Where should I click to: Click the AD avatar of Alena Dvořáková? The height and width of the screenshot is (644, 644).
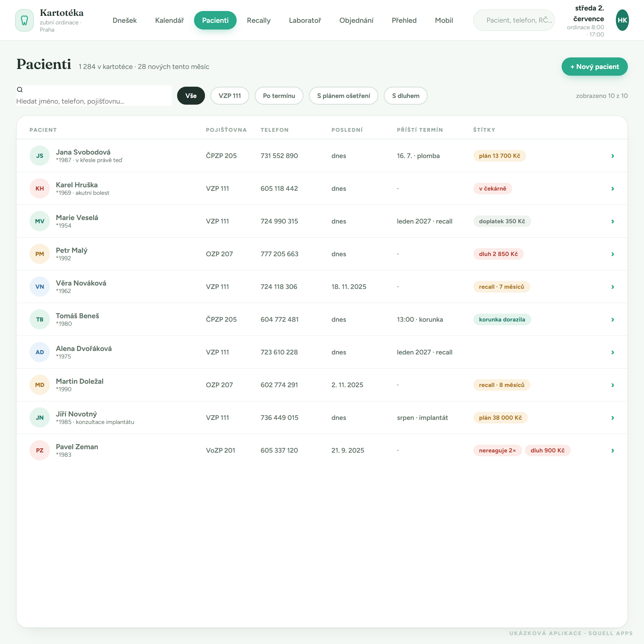(x=40, y=352)
